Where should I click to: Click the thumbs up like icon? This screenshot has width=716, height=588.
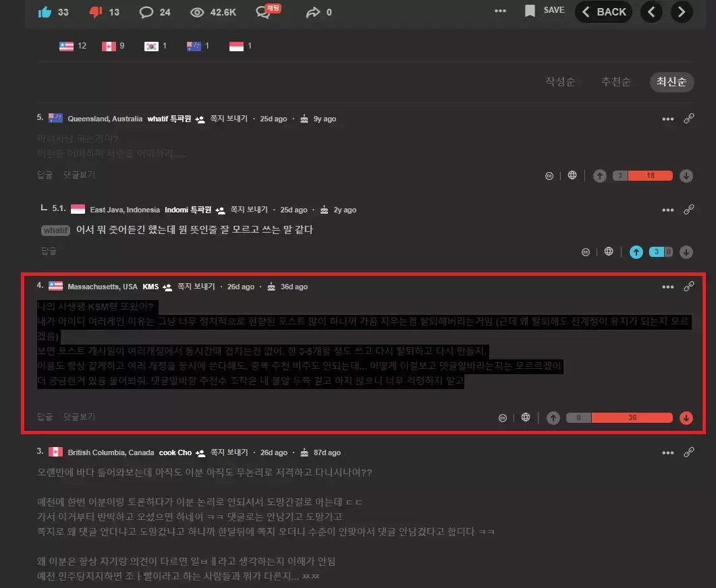45,11
